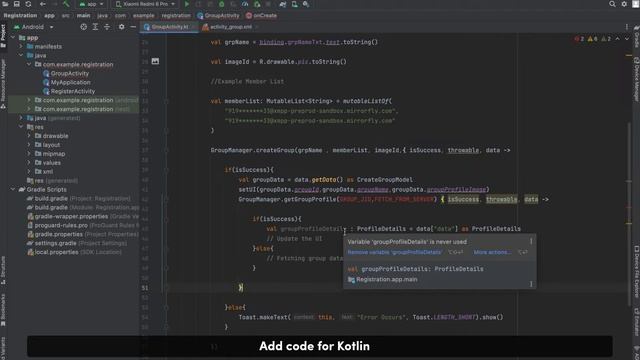Click the Sync Project with Gradle elephant icon
This screenshot has width=640, height=360.
(x=282, y=4)
